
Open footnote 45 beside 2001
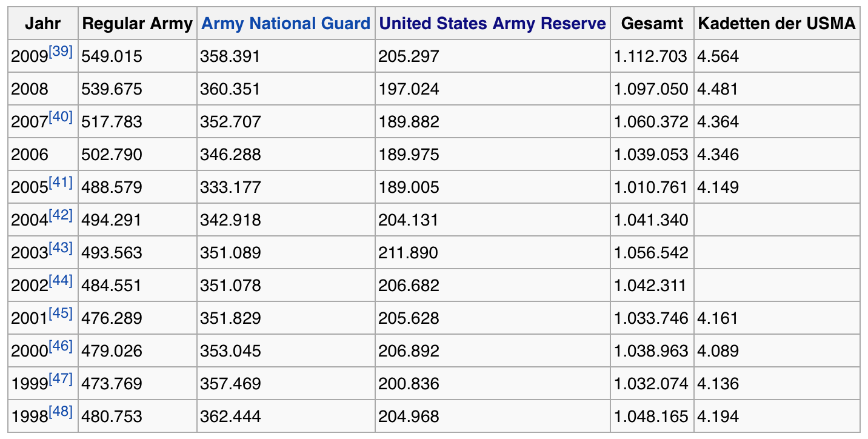(x=61, y=314)
